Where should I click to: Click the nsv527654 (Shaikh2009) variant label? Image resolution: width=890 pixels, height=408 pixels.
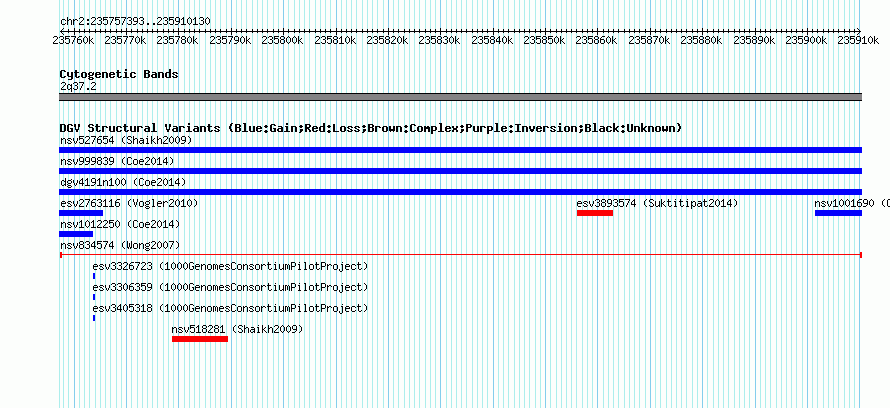point(126,140)
